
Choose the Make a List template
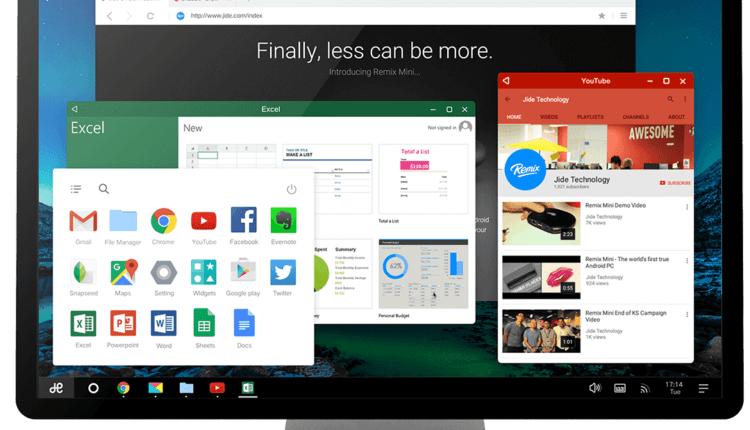[x=327, y=178]
